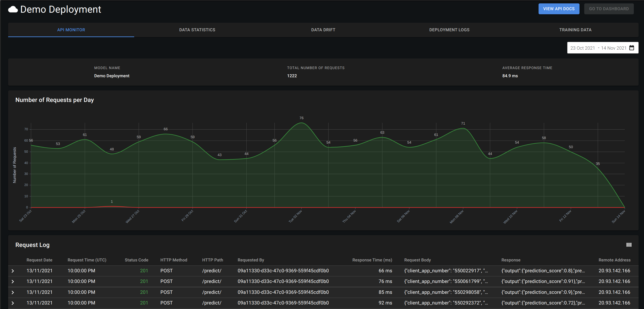
Task: Click the total requests value 1222
Action: click(x=292, y=76)
